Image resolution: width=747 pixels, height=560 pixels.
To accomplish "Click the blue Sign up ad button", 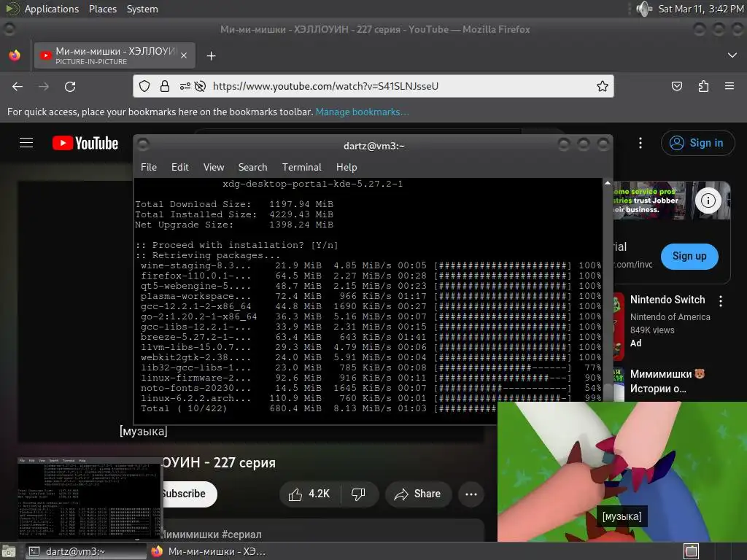I will (689, 256).
